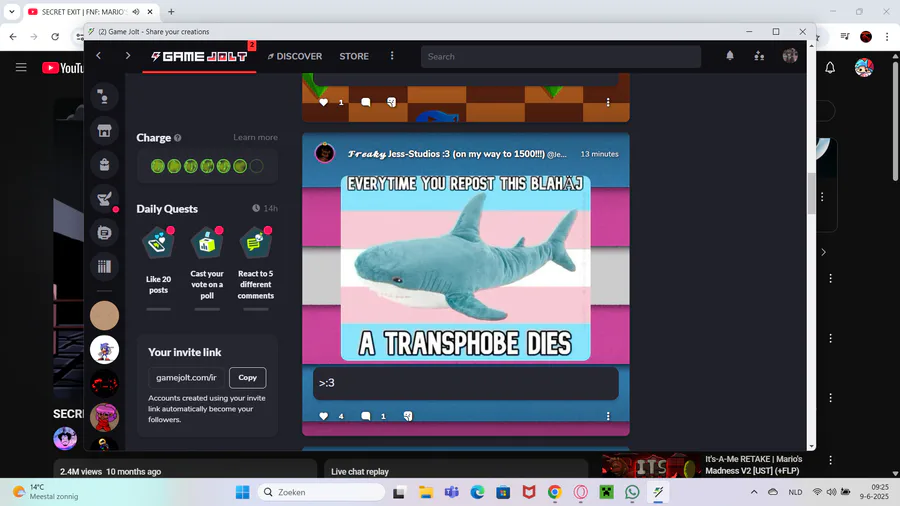Open Chrome three-dot menu

[x=887, y=37]
